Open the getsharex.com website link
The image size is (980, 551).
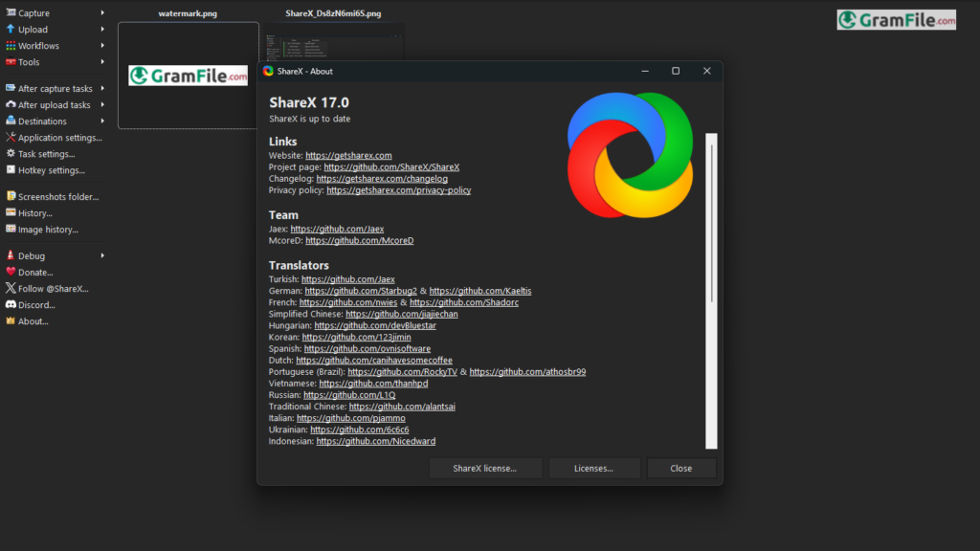click(x=348, y=156)
